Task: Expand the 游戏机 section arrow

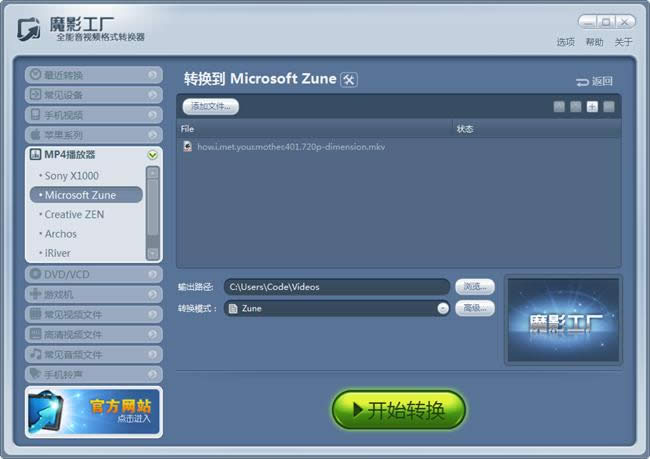Action: 153,294
